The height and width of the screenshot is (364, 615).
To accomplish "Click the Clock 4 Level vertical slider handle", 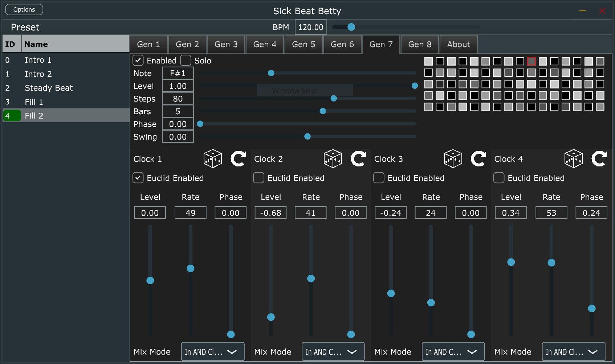I will (x=511, y=262).
